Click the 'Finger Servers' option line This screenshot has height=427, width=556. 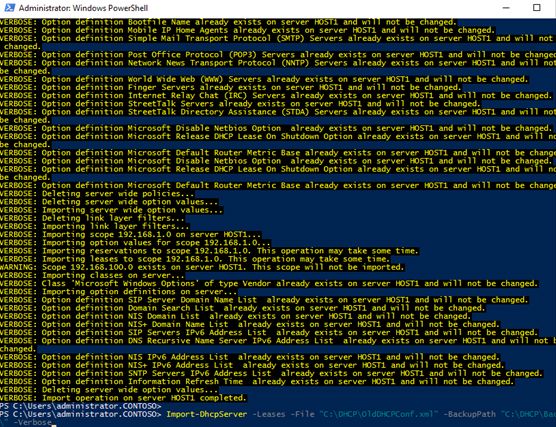pos(230,87)
